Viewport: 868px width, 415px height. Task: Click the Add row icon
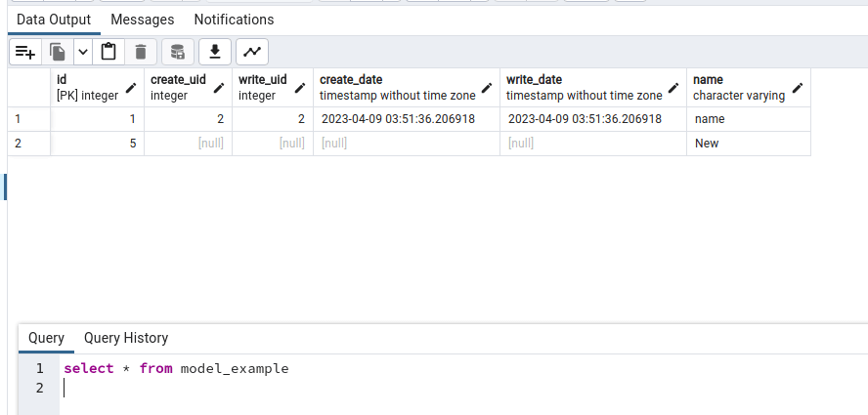(25, 52)
